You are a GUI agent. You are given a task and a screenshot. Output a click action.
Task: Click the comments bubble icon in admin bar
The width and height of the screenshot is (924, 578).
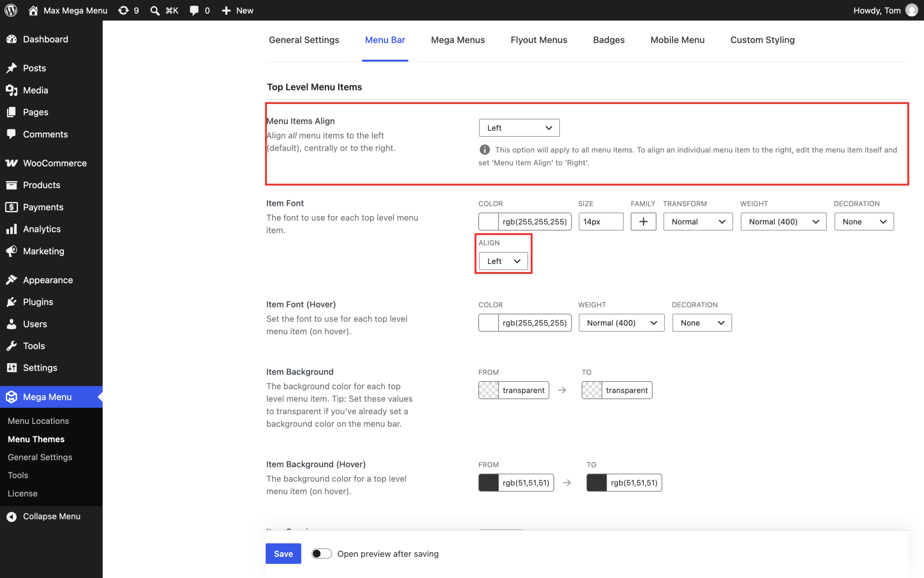pyautogui.click(x=194, y=10)
